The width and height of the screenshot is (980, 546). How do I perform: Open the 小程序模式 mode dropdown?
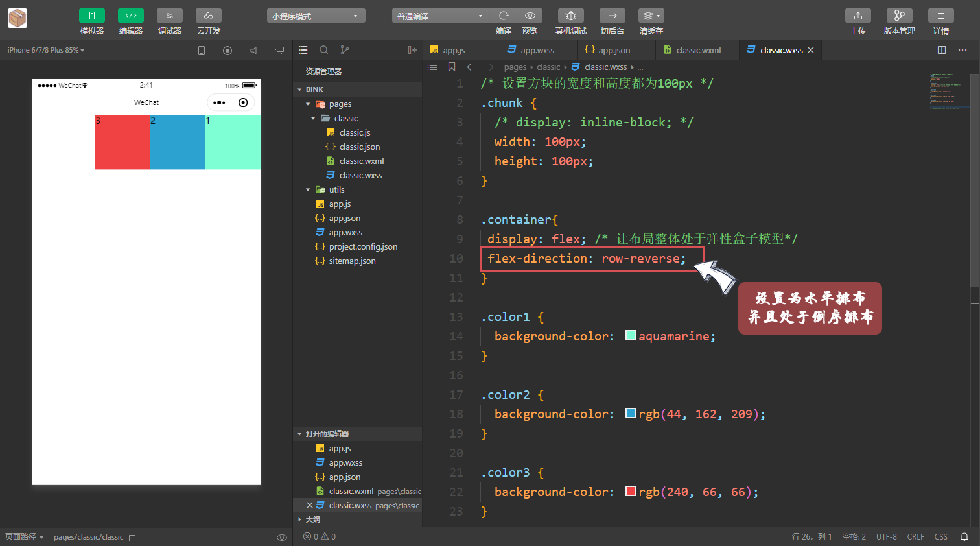[316, 14]
